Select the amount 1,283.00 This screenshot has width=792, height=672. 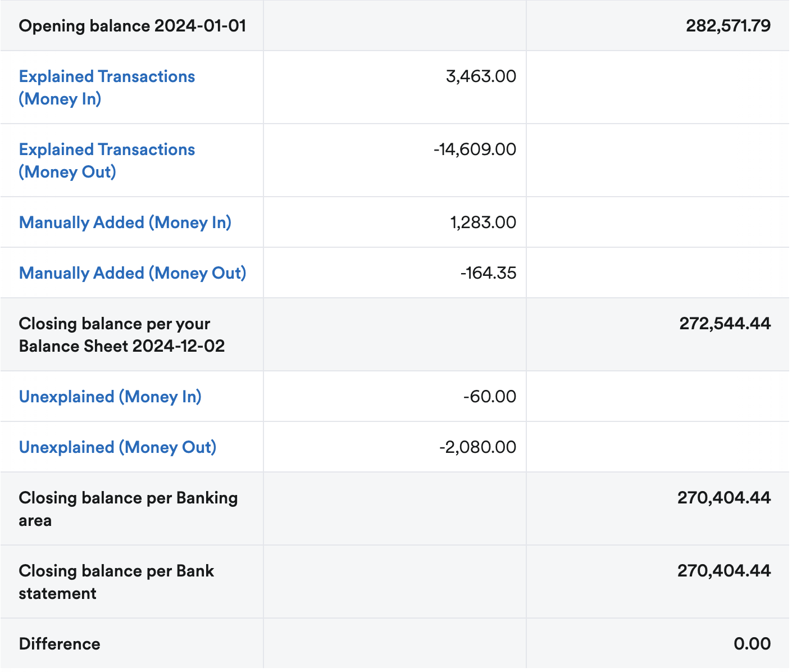483,223
